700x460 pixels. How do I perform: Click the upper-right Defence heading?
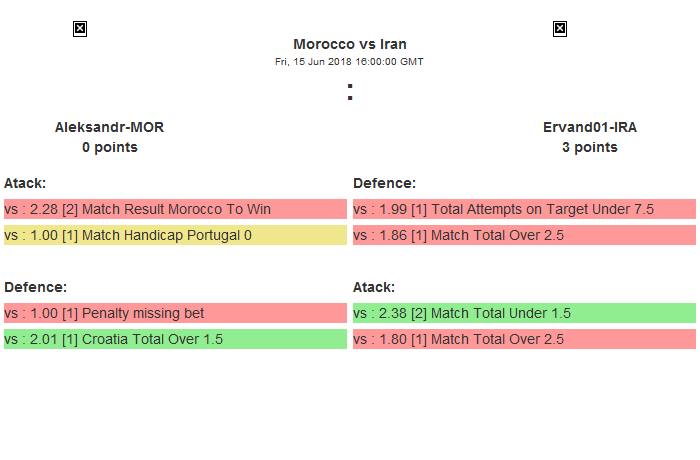384,183
